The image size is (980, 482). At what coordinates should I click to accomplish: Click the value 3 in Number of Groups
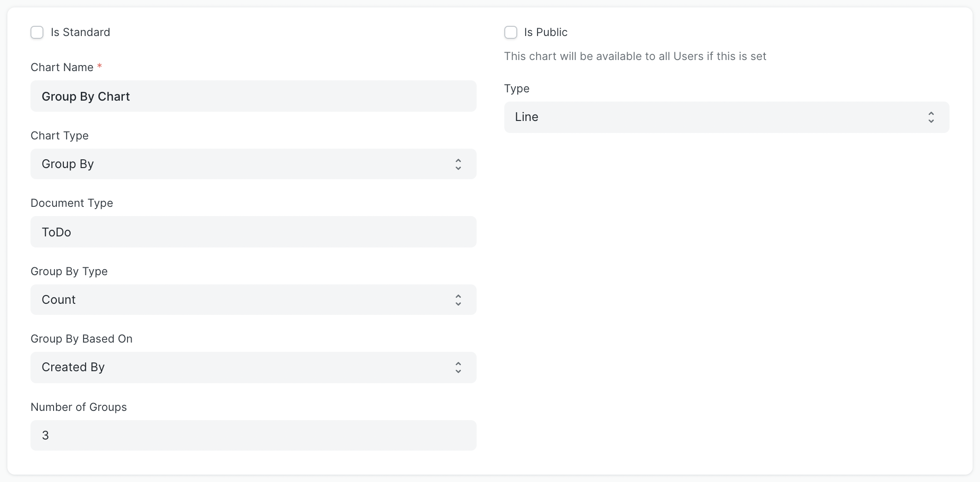pos(45,435)
